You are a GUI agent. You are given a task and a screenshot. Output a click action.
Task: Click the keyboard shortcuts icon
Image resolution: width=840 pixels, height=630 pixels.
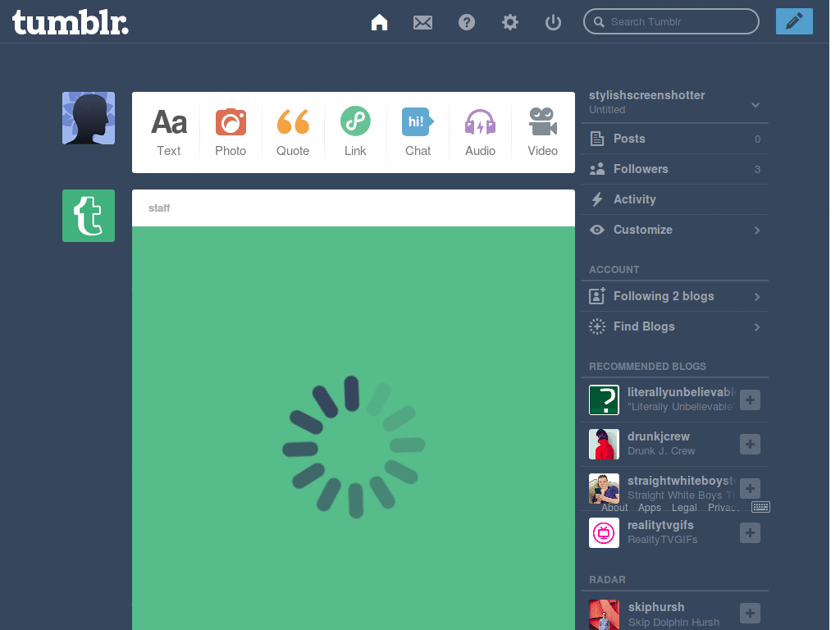coord(760,507)
